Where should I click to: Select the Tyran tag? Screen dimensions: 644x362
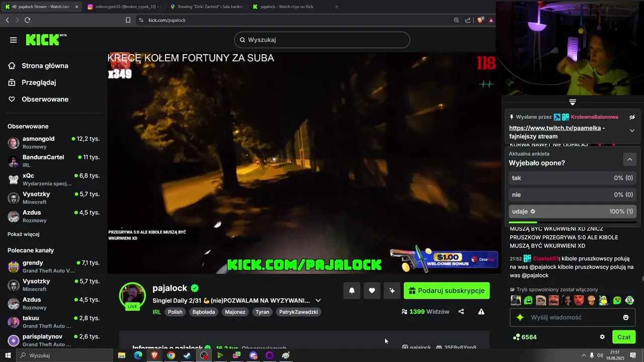pyautogui.click(x=262, y=312)
